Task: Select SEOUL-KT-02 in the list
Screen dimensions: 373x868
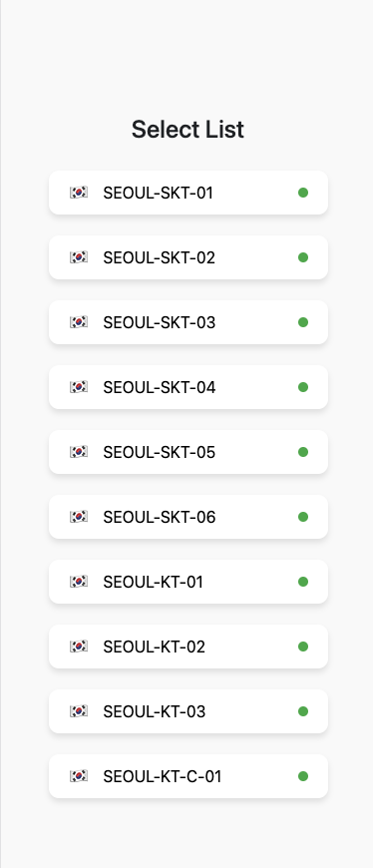Action: coord(188,647)
